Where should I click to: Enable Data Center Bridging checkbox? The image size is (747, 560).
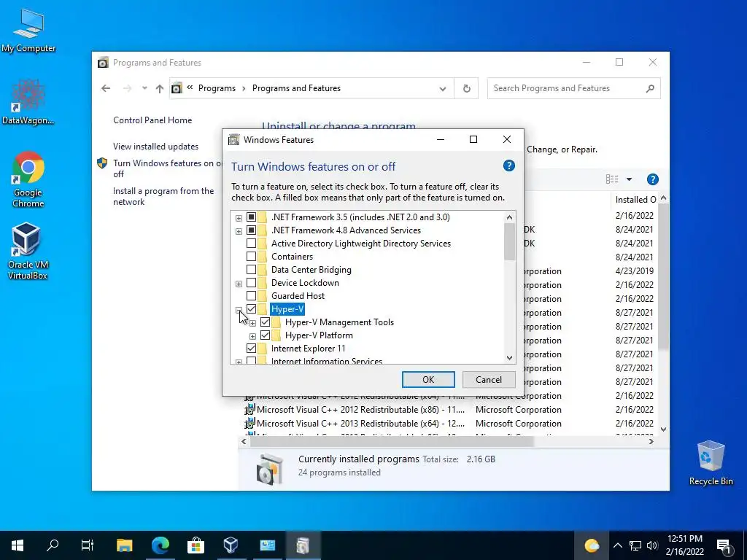pyautogui.click(x=251, y=270)
